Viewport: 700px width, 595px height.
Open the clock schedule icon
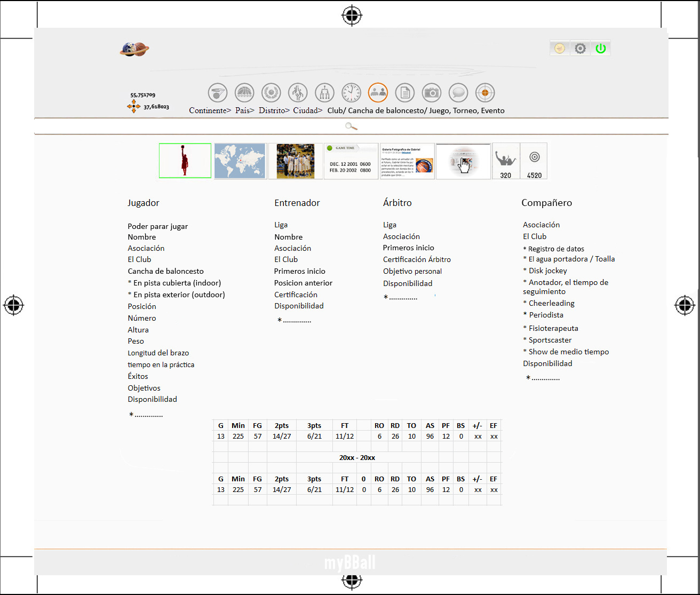(x=351, y=93)
